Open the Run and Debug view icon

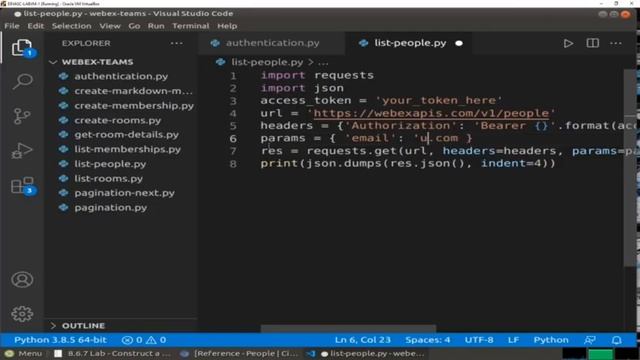pyautogui.click(x=22, y=151)
